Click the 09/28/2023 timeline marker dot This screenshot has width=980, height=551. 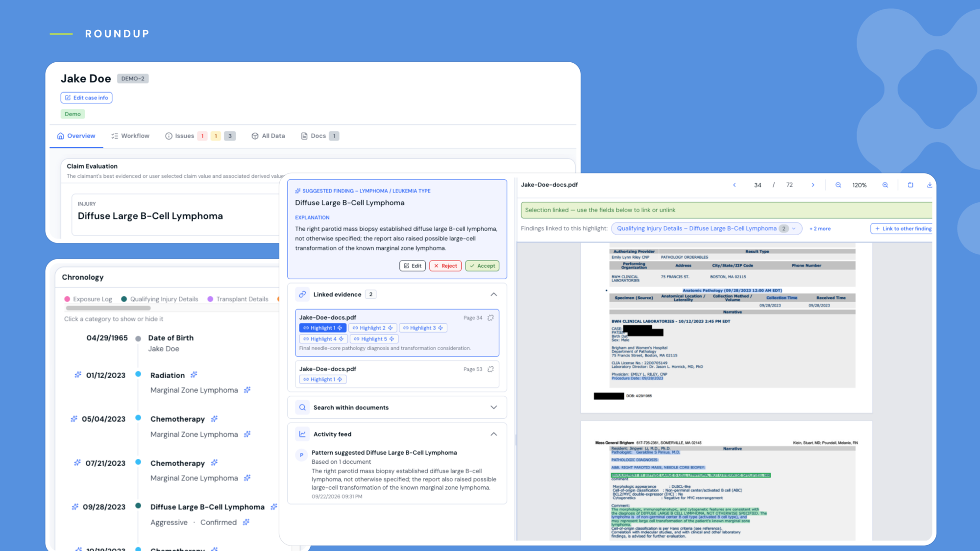coord(138,506)
